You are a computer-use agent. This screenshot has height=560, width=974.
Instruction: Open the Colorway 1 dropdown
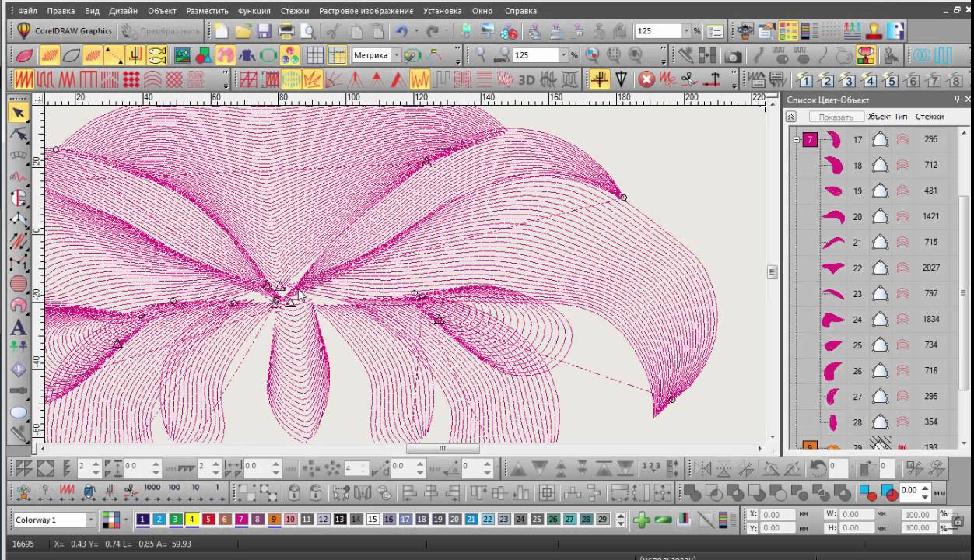tap(92, 520)
